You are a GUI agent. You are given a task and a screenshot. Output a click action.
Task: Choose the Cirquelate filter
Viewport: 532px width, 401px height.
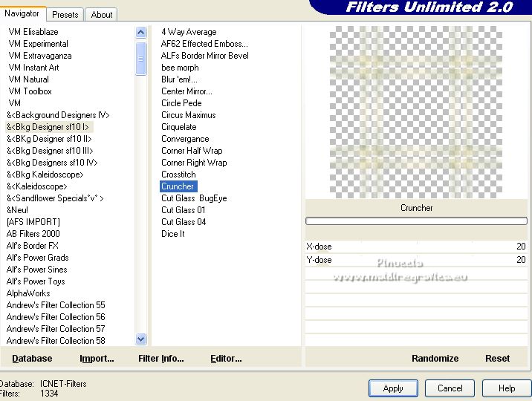(179, 127)
